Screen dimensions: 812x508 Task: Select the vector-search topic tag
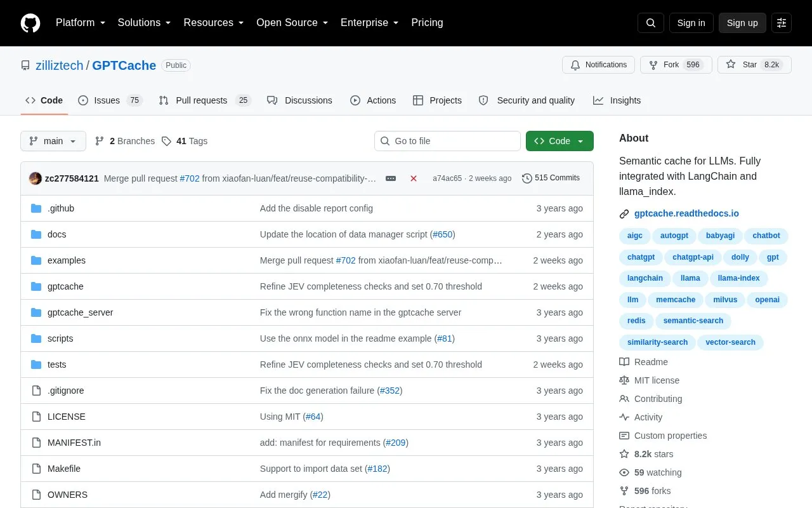(730, 342)
